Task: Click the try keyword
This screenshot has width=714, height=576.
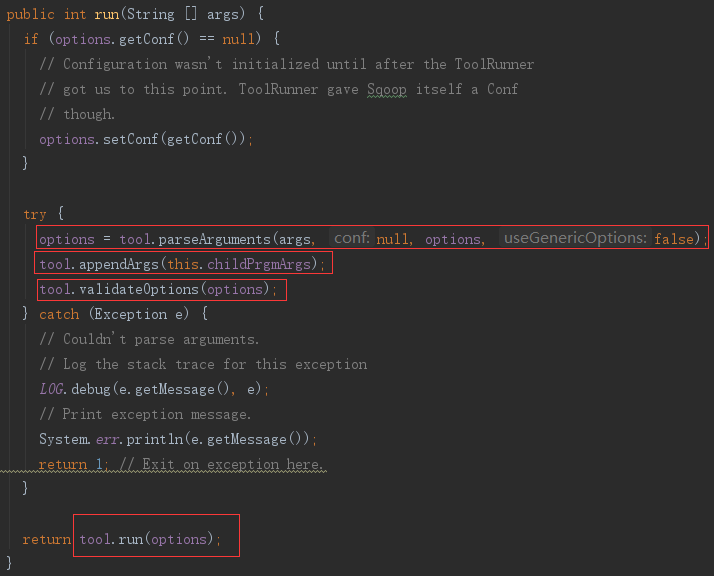Action: tap(35, 214)
